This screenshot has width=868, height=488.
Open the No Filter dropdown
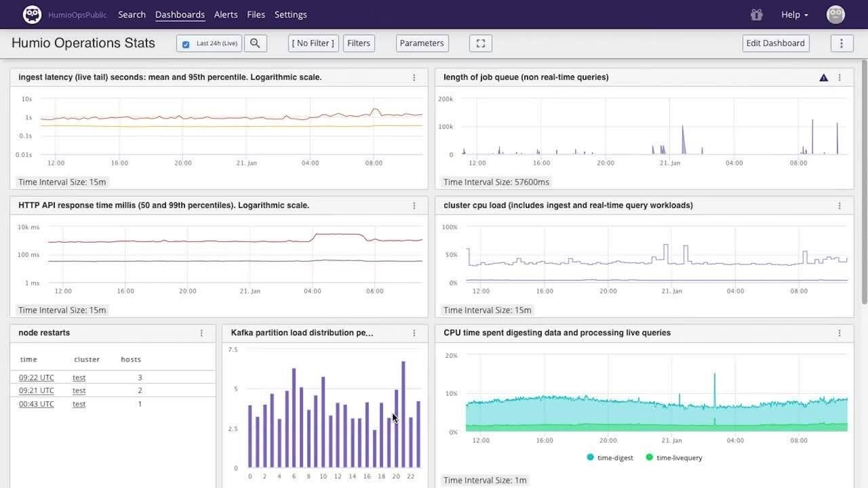pyautogui.click(x=313, y=43)
